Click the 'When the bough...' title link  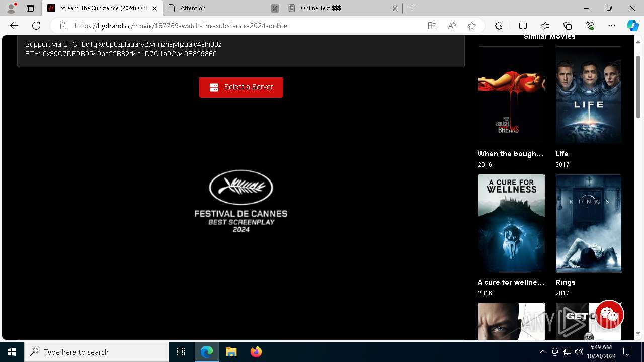click(x=511, y=154)
